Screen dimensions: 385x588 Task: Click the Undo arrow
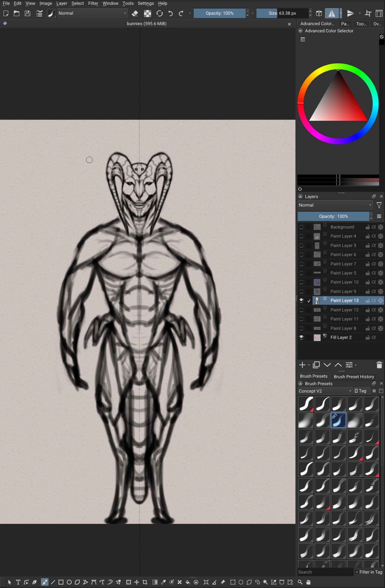(x=170, y=13)
